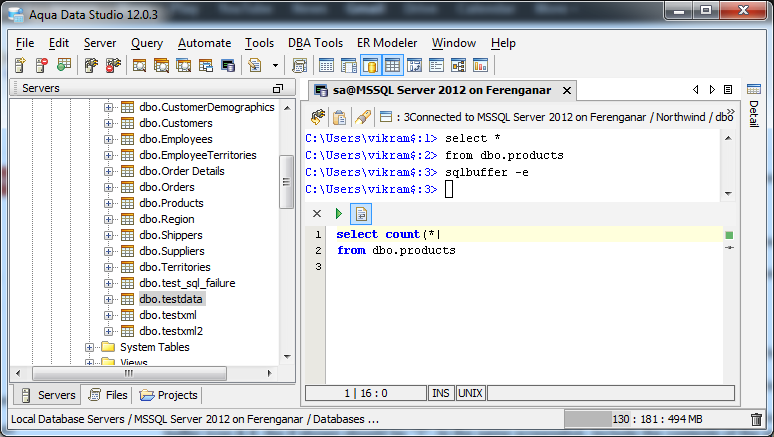
Task: Click the scroll paper script icon in toolbar
Action: (299, 65)
